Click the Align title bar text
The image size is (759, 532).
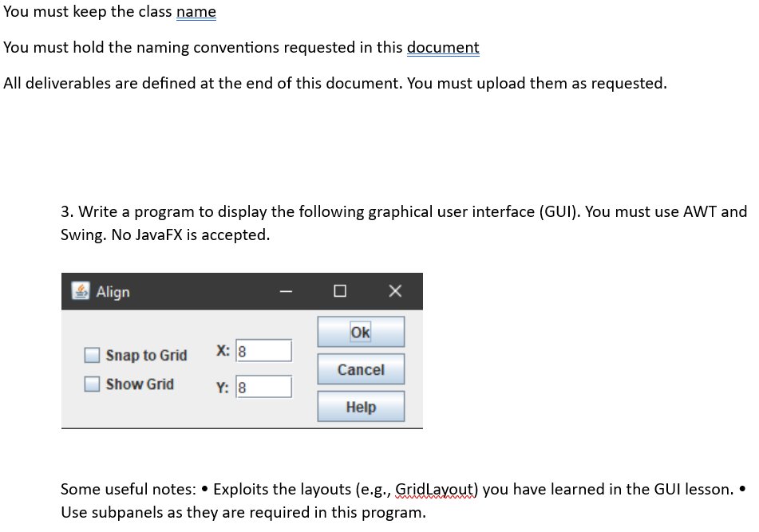[112, 292]
